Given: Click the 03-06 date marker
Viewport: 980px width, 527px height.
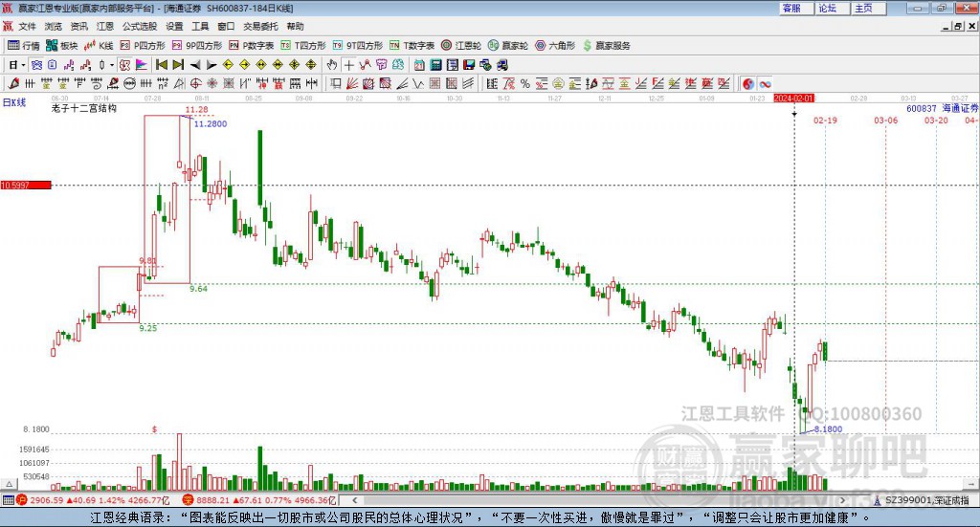Looking at the screenshot, I should click(x=885, y=121).
